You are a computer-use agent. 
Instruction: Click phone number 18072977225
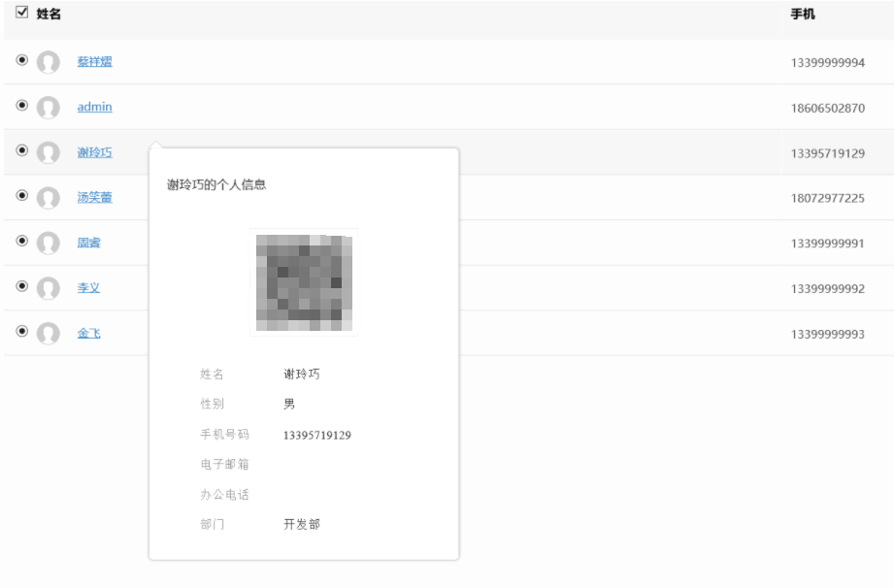(828, 198)
